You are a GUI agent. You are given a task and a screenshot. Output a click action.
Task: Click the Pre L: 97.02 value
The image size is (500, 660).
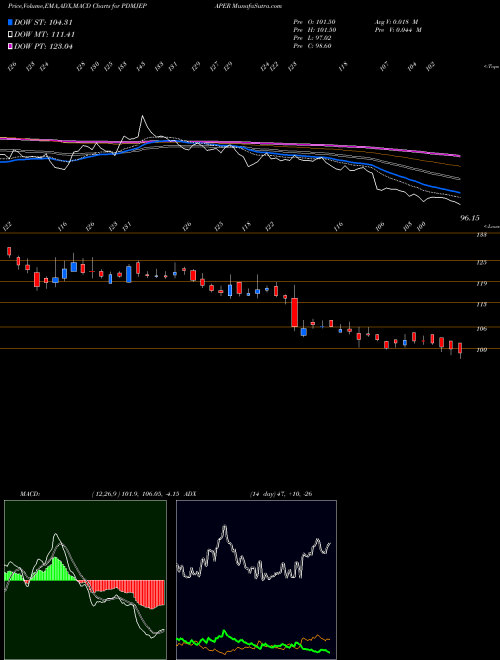pyautogui.click(x=313, y=38)
